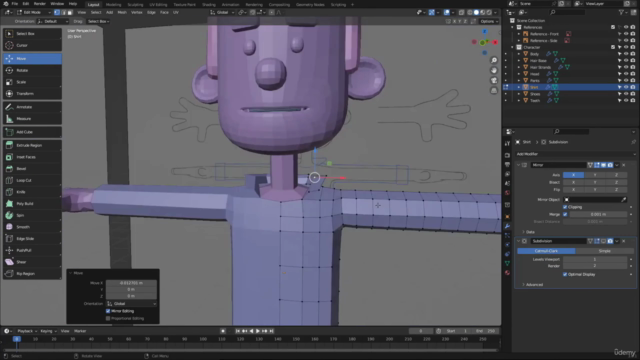This screenshot has width=640, height=360.
Task: Open the Mesh menu in viewport header
Action: coord(122,12)
